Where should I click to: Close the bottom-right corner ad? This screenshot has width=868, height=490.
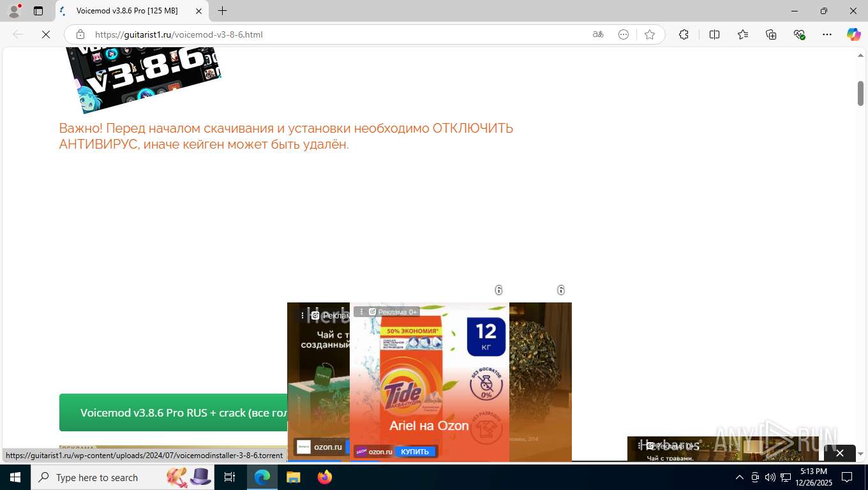840,453
